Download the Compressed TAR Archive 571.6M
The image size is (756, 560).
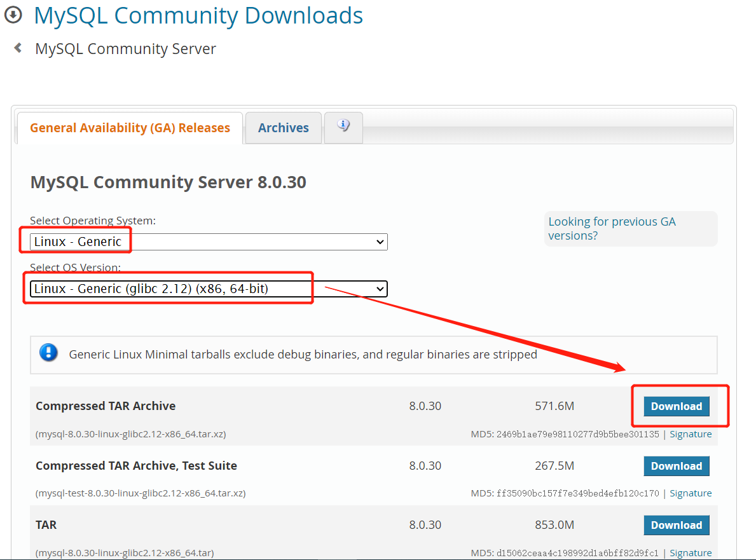(x=677, y=406)
